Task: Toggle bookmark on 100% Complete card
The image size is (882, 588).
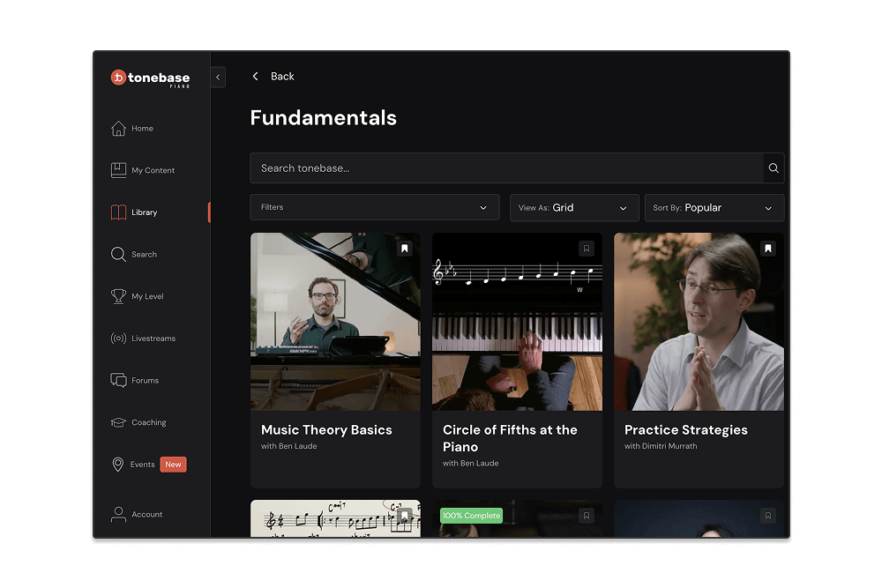Action: click(x=587, y=516)
